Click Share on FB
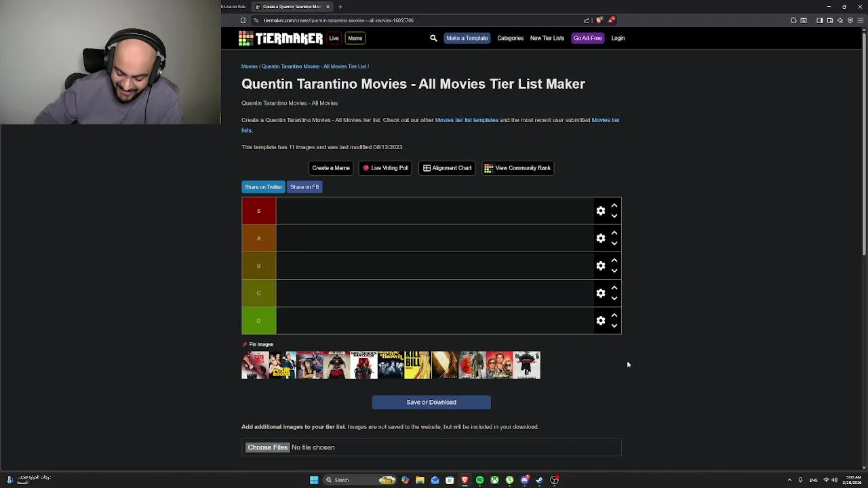The height and width of the screenshot is (488, 868). [304, 187]
